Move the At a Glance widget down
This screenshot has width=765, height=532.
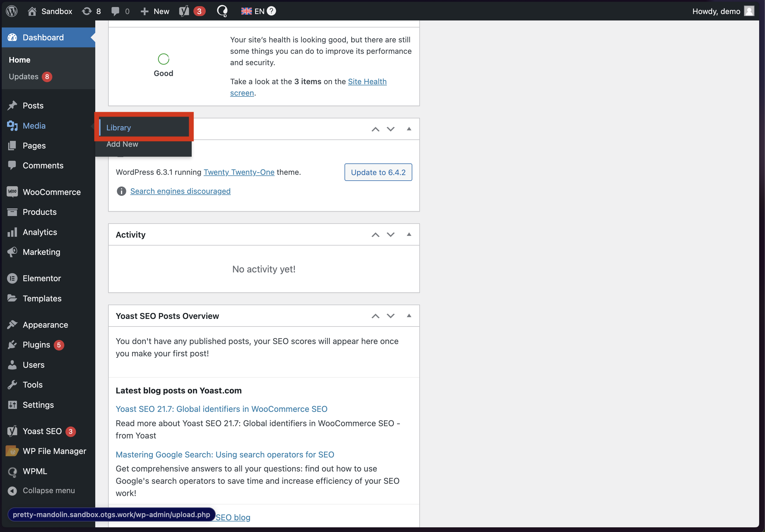click(390, 129)
